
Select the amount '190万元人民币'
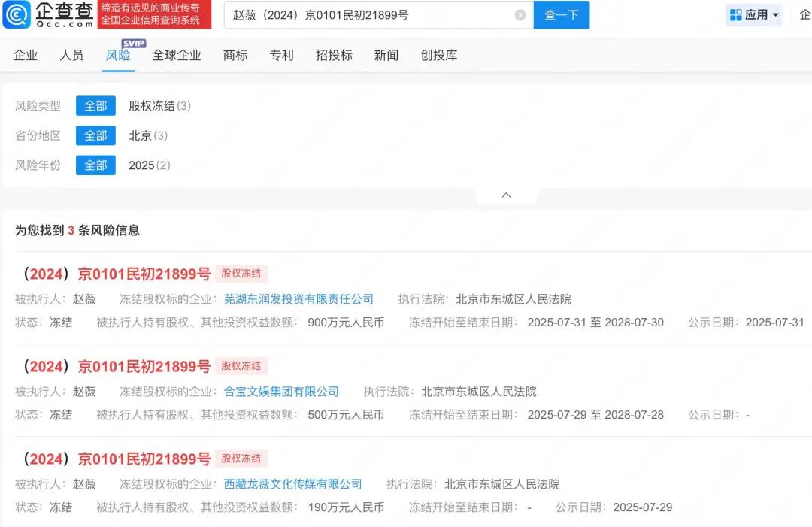pos(346,508)
